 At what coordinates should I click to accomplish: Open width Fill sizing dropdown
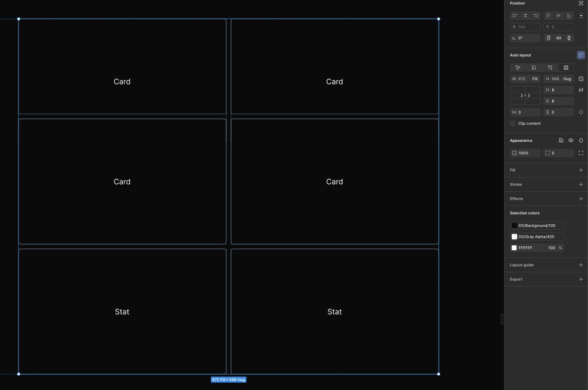pos(535,79)
